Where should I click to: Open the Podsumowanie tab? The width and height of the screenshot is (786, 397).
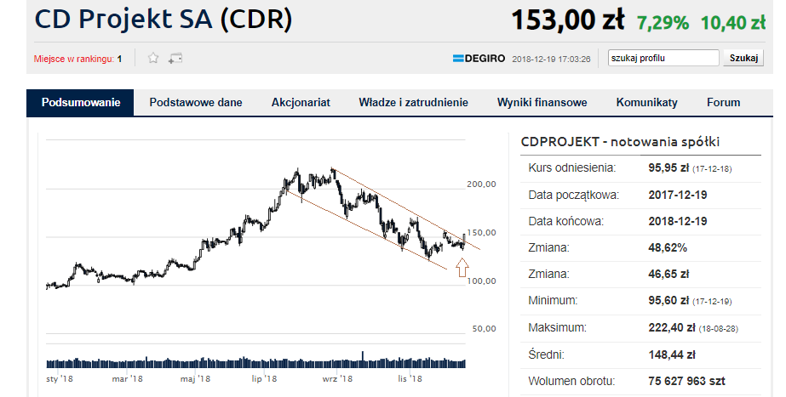81,102
